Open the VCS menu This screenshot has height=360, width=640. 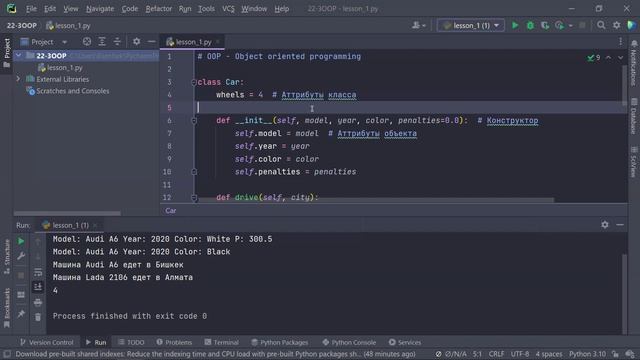[x=228, y=9]
